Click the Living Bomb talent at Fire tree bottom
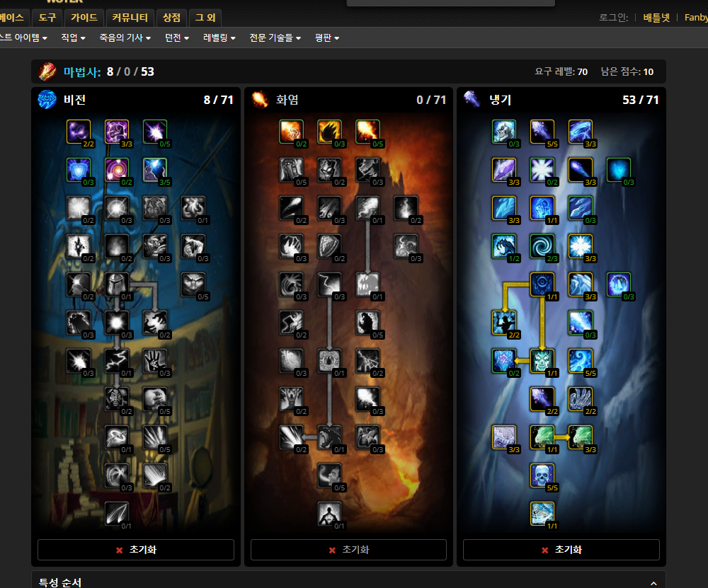The height and width of the screenshot is (588, 708). tap(330, 514)
